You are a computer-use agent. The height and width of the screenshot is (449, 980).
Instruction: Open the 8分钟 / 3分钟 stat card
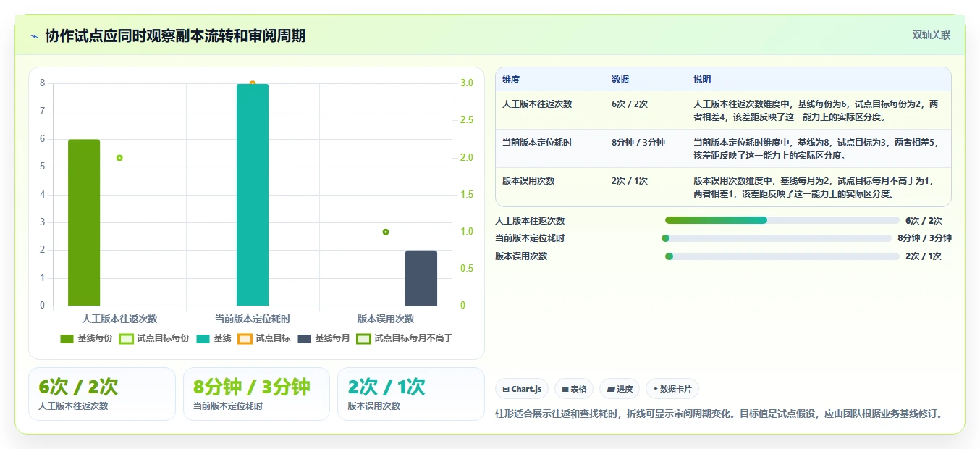coord(256,394)
